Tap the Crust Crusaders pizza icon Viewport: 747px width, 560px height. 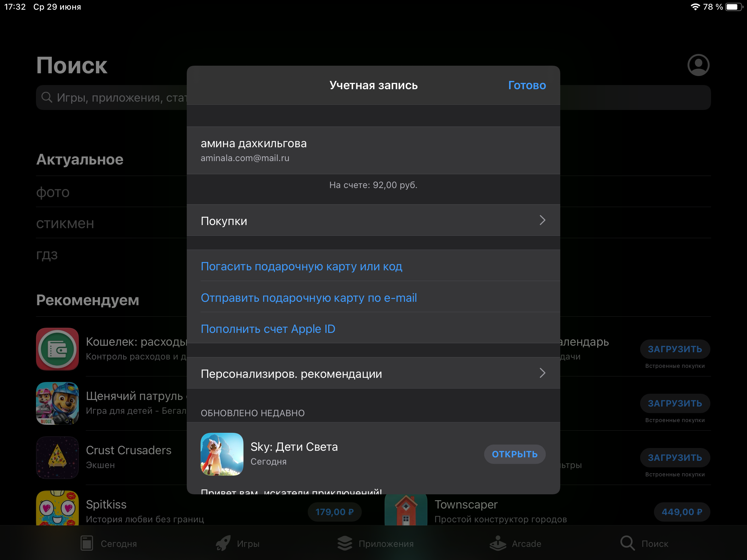(57, 457)
